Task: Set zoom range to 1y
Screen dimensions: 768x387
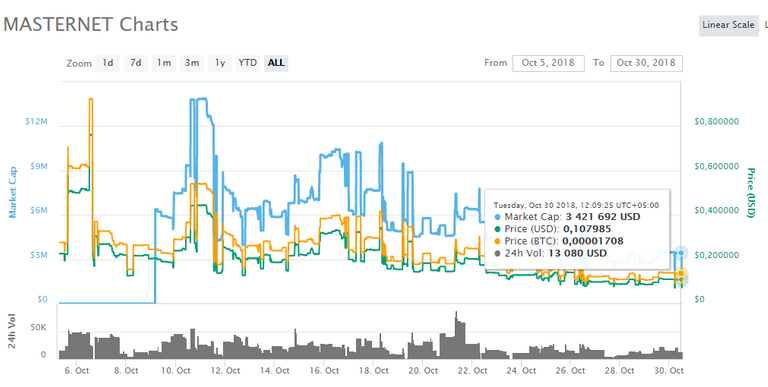Action: 220,63
